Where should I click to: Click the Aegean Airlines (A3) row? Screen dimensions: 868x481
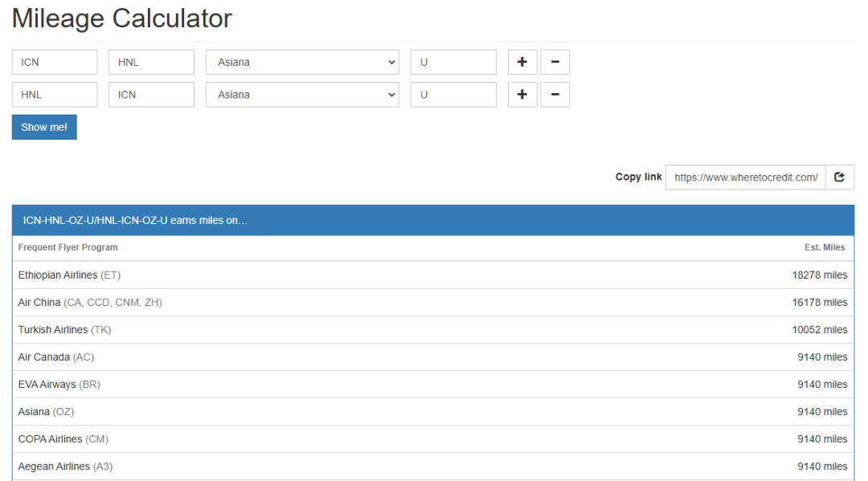point(433,467)
